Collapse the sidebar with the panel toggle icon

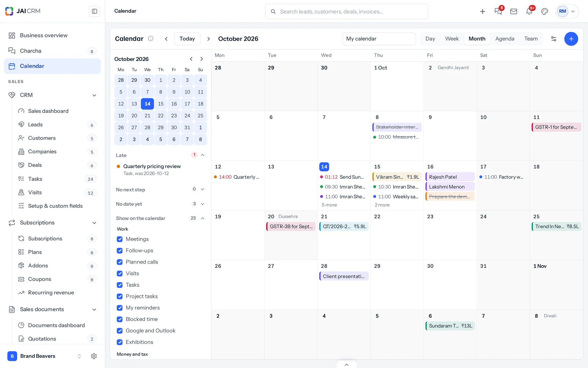(94, 11)
